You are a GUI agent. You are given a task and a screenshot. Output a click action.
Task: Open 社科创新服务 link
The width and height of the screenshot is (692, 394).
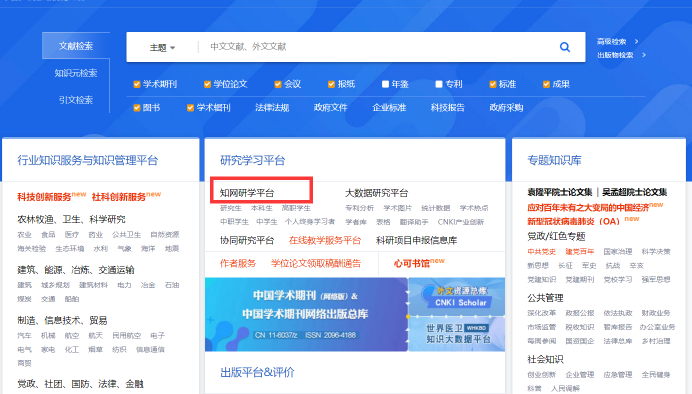119,197
